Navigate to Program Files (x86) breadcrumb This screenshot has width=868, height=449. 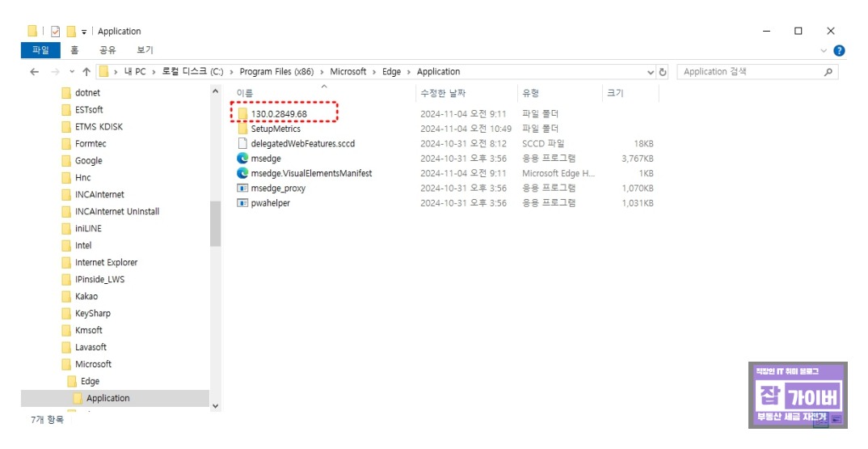276,71
